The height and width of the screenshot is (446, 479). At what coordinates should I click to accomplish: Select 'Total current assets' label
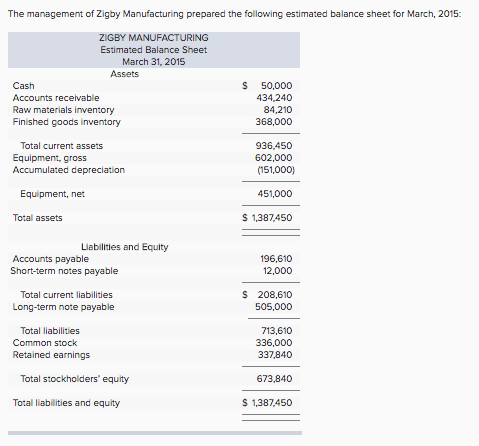pos(62,146)
